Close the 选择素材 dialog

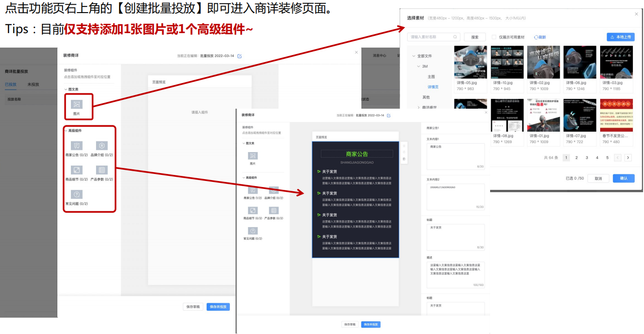click(636, 14)
